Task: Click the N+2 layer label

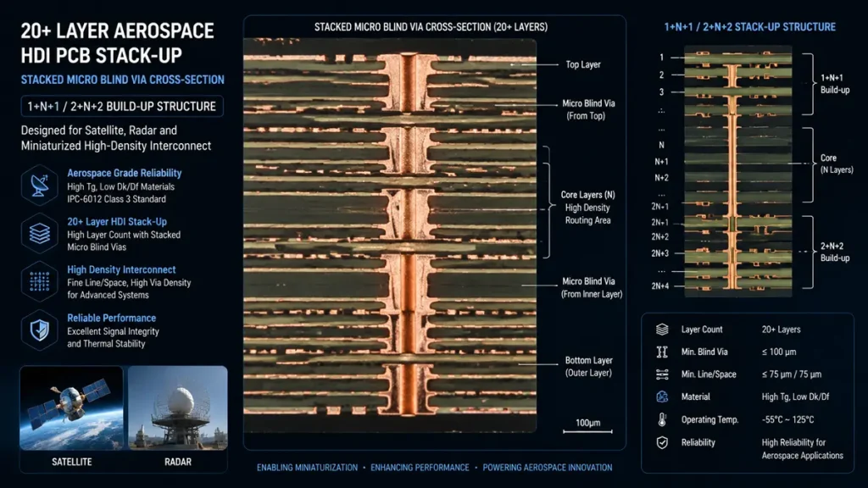Action: [x=661, y=178]
